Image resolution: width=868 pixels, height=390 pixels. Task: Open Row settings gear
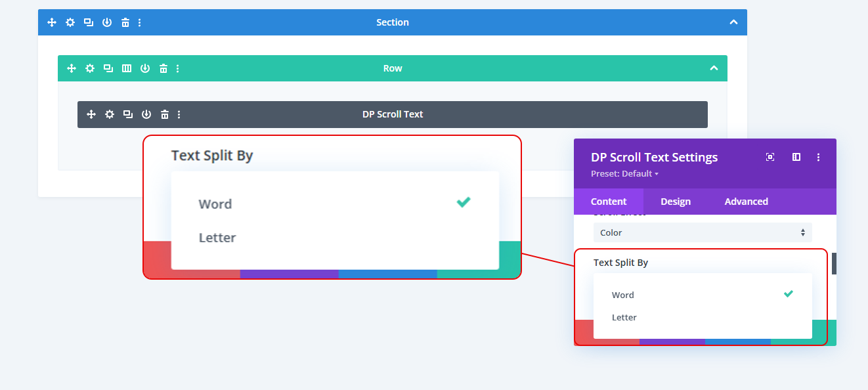90,68
